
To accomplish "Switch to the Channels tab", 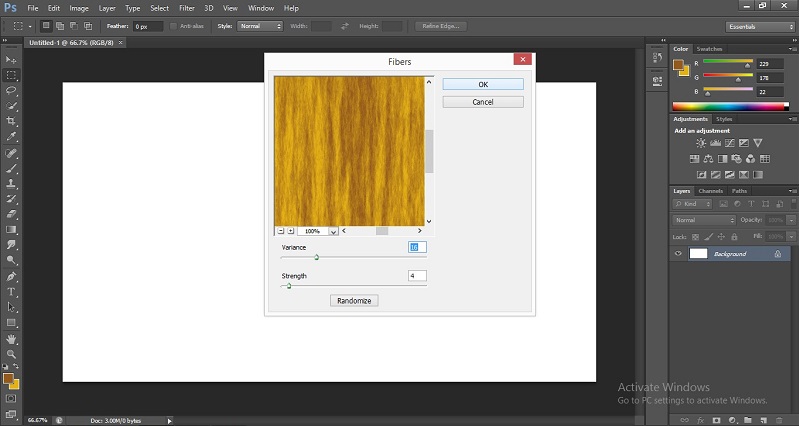I will click(x=710, y=191).
